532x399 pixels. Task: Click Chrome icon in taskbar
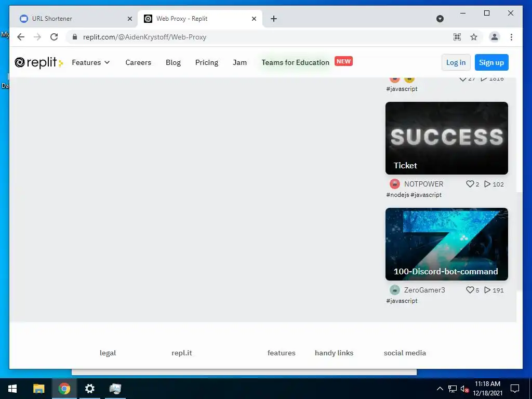64,389
